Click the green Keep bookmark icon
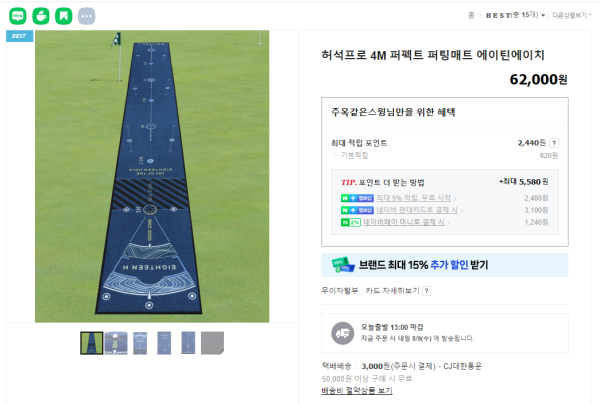 (x=64, y=16)
